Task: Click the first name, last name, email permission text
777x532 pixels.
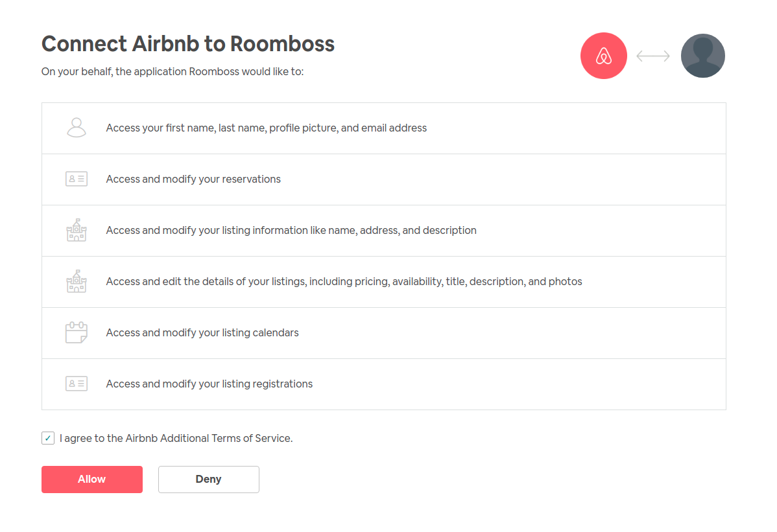Action: click(266, 128)
